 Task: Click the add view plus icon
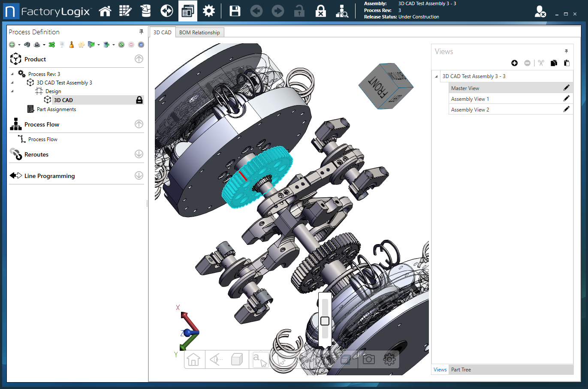(x=514, y=63)
